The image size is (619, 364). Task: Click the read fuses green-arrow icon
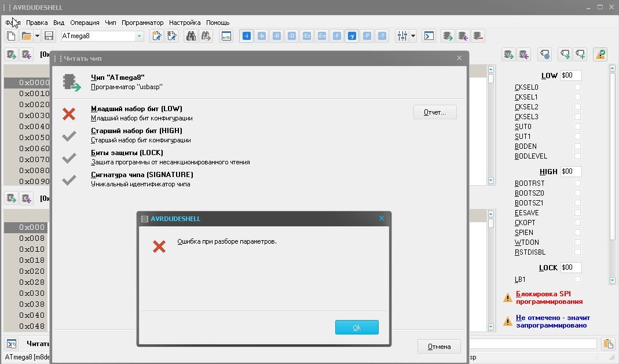[509, 54]
